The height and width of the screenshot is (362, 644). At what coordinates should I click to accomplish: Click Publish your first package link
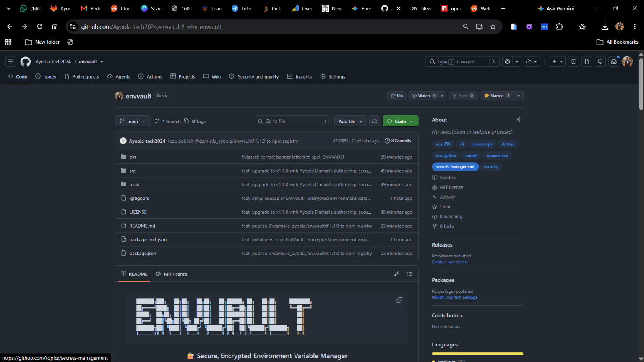(x=454, y=297)
